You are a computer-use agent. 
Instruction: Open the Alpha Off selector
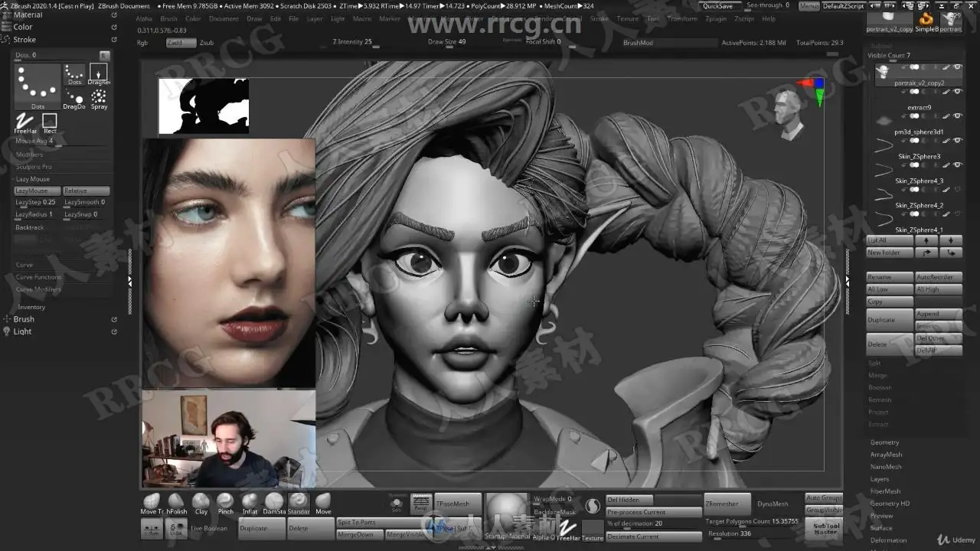pos(543,530)
